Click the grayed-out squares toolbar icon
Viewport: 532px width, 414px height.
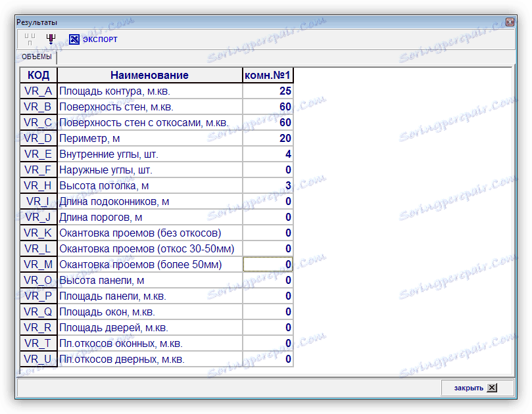coord(30,39)
